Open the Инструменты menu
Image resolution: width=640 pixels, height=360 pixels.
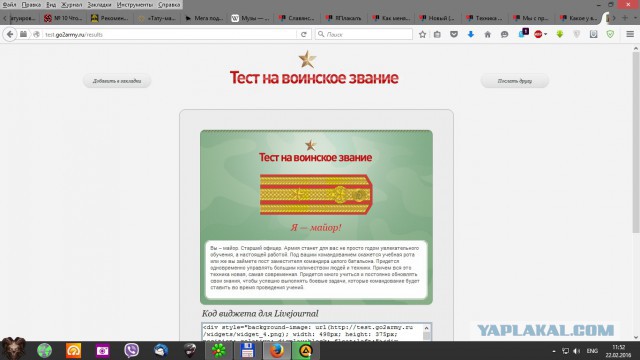coord(135,4)
